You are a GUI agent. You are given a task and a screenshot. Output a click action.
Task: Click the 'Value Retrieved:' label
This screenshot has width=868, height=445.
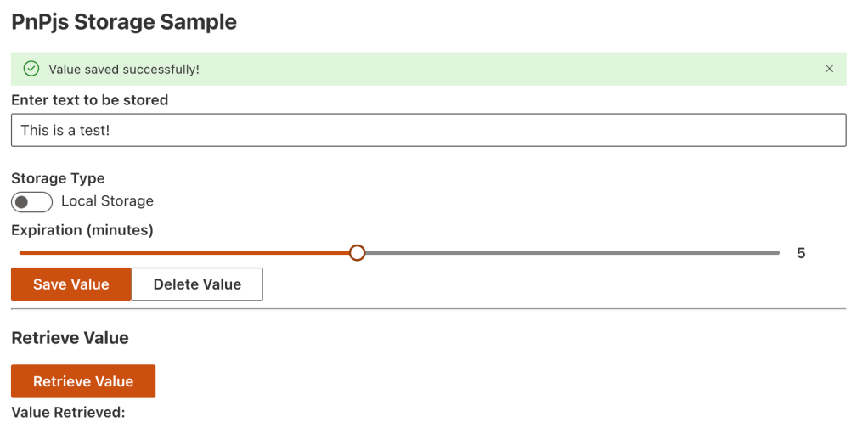point(68,414)
